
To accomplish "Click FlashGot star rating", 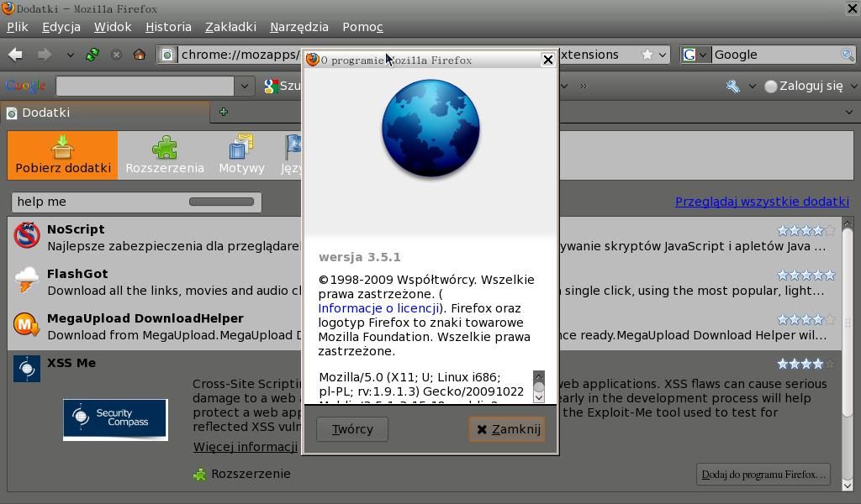I will (806, 275).
